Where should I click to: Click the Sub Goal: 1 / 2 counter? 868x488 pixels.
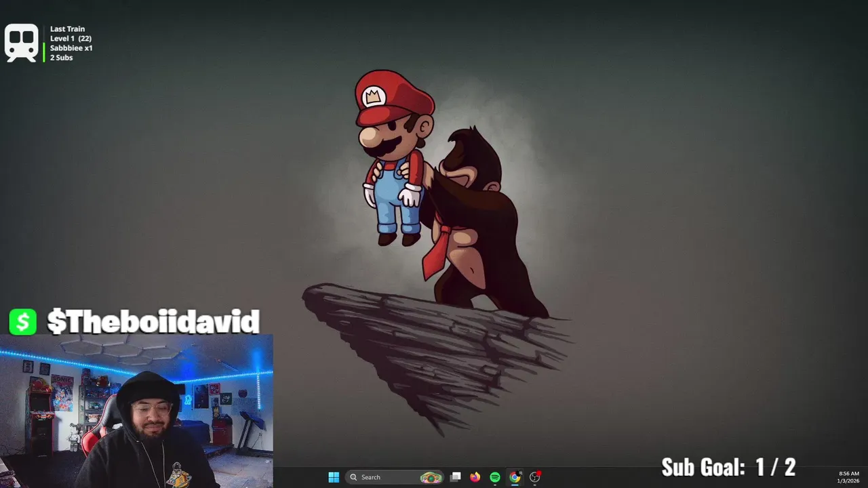(x=728, y=467)
